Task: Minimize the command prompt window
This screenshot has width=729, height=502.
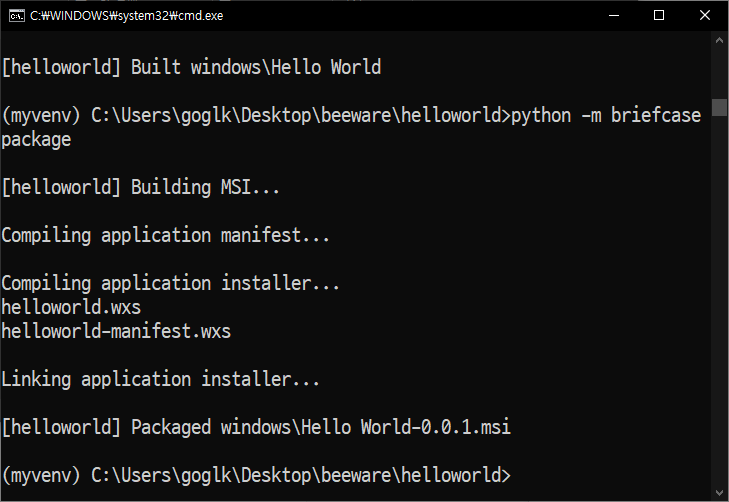Action: (614, 16)
